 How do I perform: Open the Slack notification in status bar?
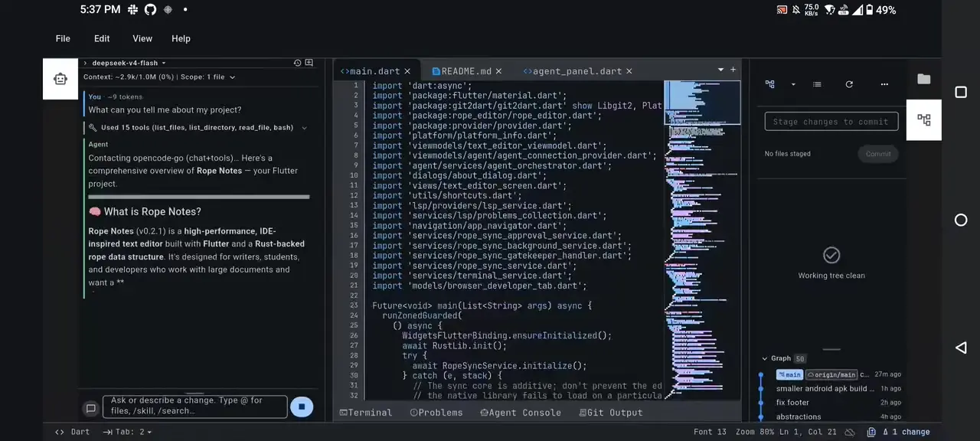(133, 10)
